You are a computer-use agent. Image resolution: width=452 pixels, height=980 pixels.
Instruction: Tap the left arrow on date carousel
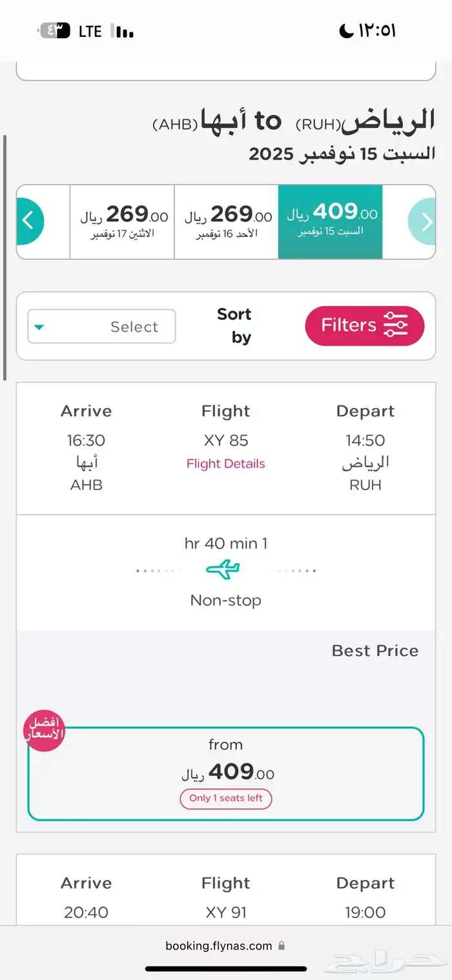pyautogui.click(x=28, y=221)
